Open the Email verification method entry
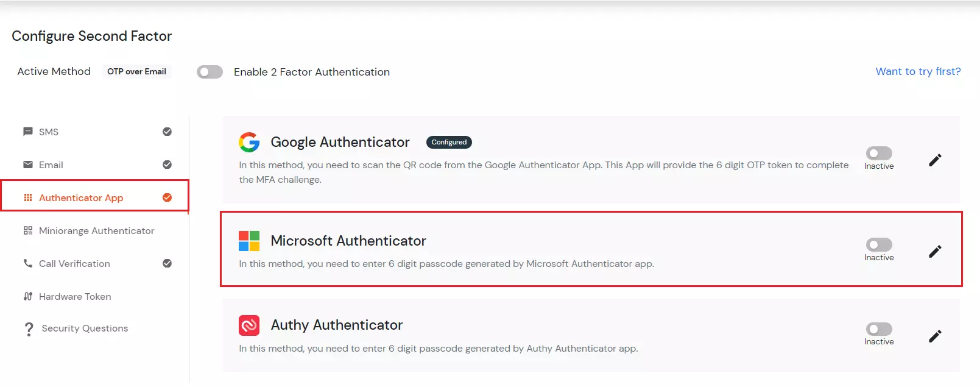The width and height of the screenshot is (980, 387). click(x=51, y=165)
